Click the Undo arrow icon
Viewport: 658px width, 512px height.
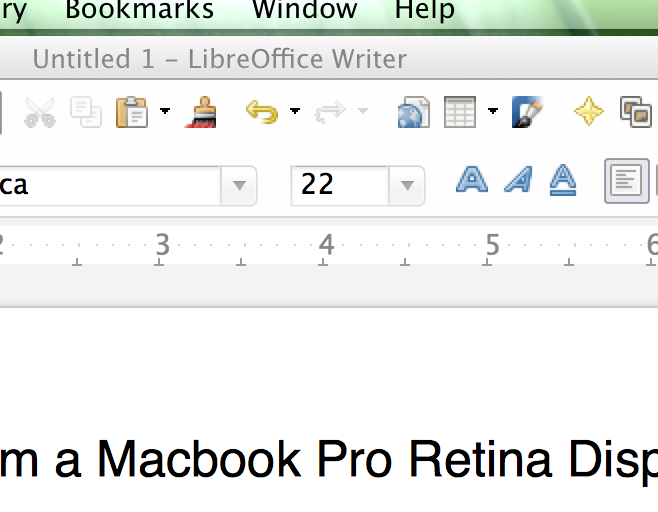[262, 112]
